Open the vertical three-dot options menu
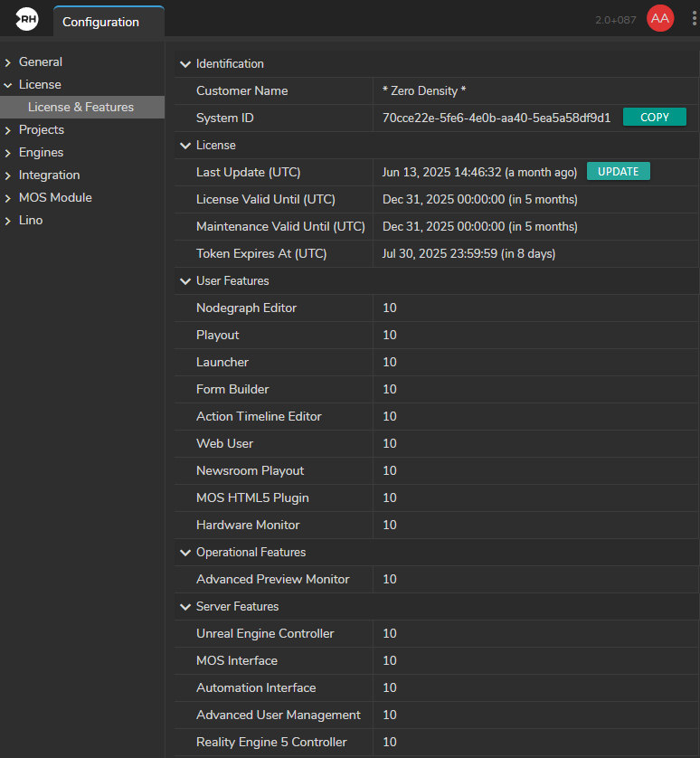The image size is (700, 758). pyautogui.click(x=693, y=19)
